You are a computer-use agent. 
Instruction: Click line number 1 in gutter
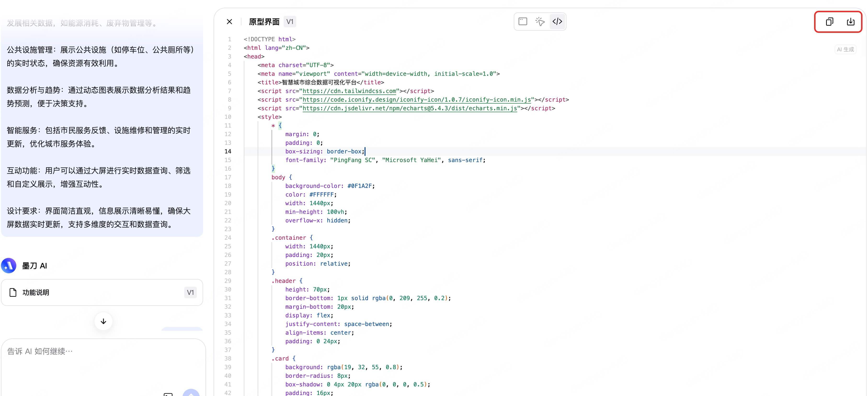pyautogui.click(x=229, y=40)
